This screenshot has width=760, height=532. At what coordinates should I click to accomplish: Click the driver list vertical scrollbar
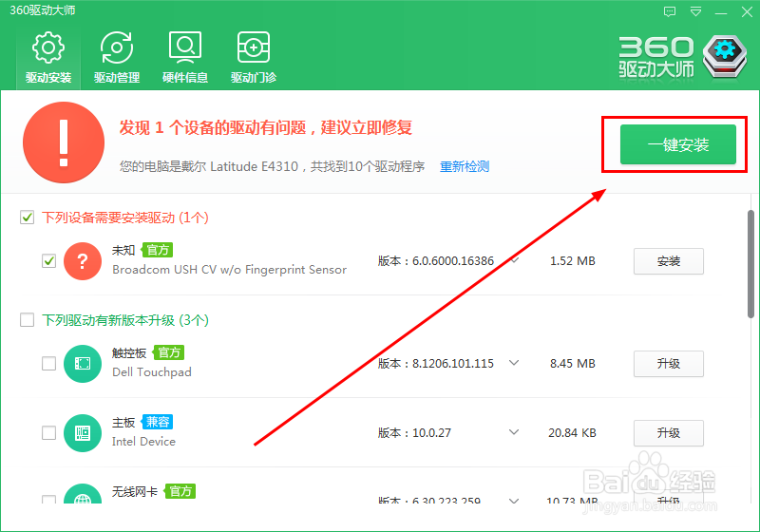[750, 264]
